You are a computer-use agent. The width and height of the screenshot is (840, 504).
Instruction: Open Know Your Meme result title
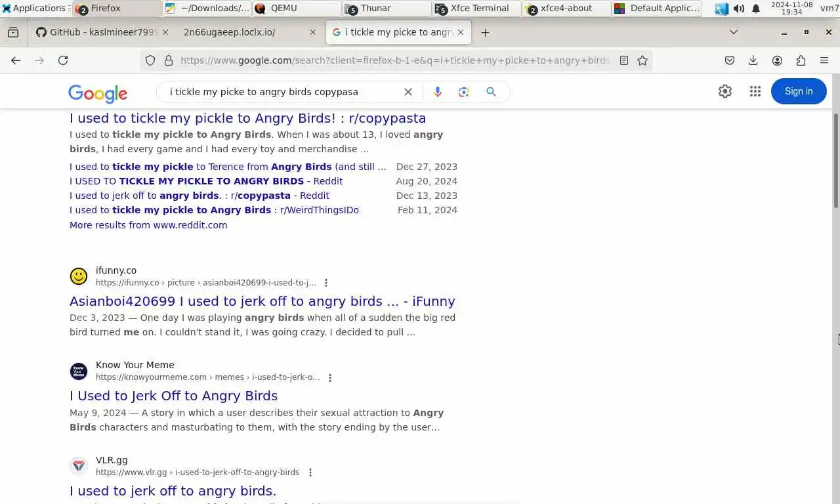[174, 396]
